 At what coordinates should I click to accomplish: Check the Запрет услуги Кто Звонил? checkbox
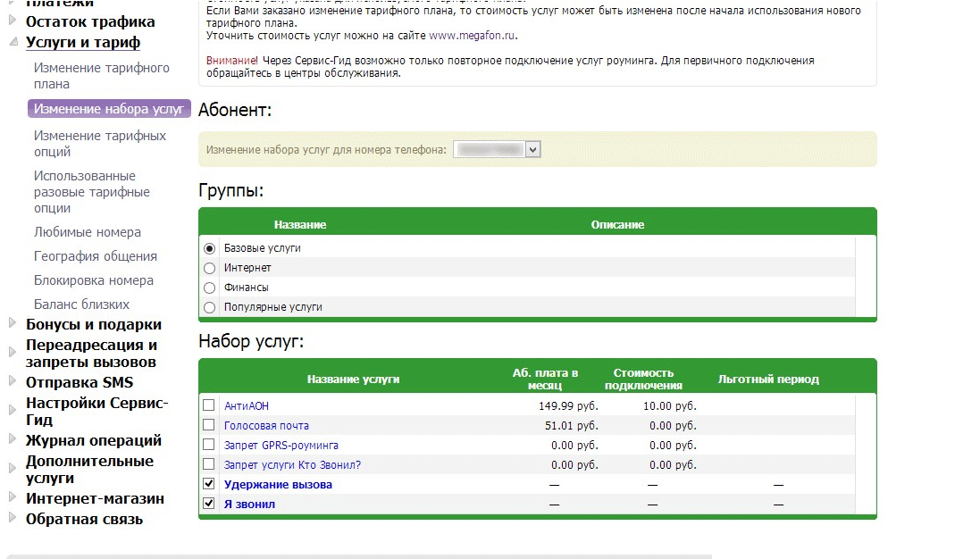pos(209,464)
